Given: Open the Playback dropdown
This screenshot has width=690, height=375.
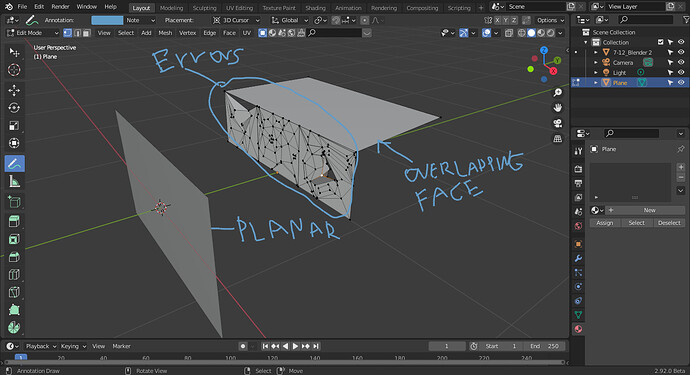Looking at the screenshot, I should (40, 346).
